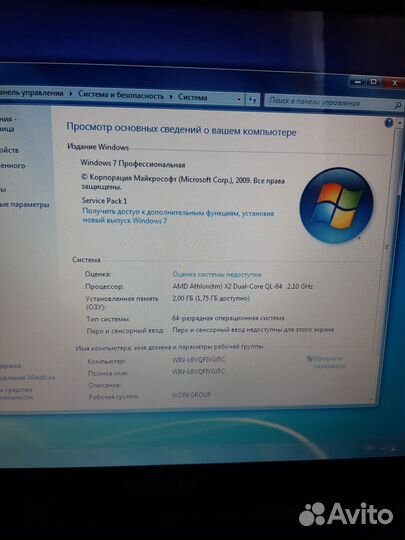This screenshot has height=540, width=405.
Task: Click the Корпорация Майкрософт copyright text
Action: [x=183, y=183]
